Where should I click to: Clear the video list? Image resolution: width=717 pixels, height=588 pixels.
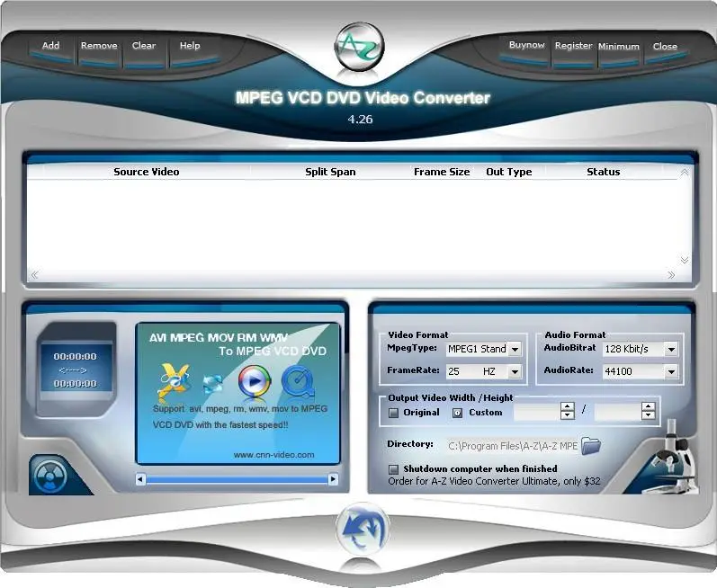pyautogui.click(x=144, y=46)
